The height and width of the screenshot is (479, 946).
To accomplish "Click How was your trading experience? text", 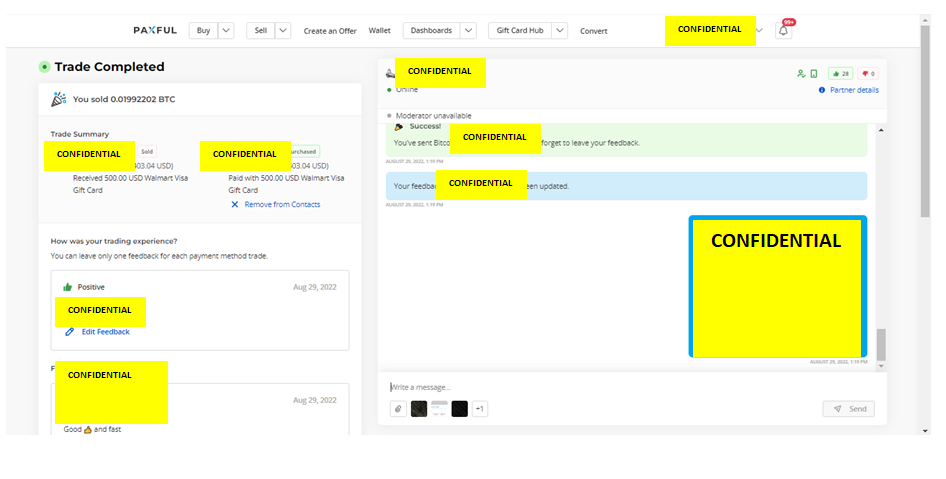I will [114, 241].
